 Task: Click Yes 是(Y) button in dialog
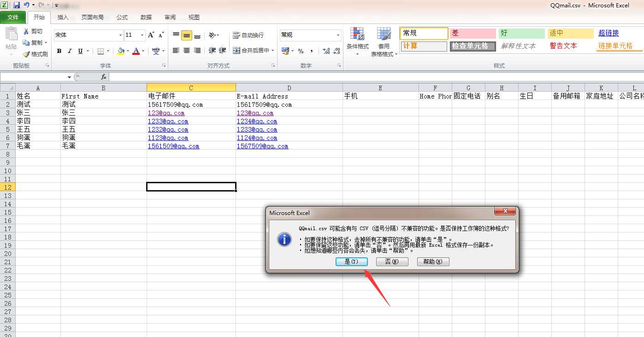click(352, 261)
